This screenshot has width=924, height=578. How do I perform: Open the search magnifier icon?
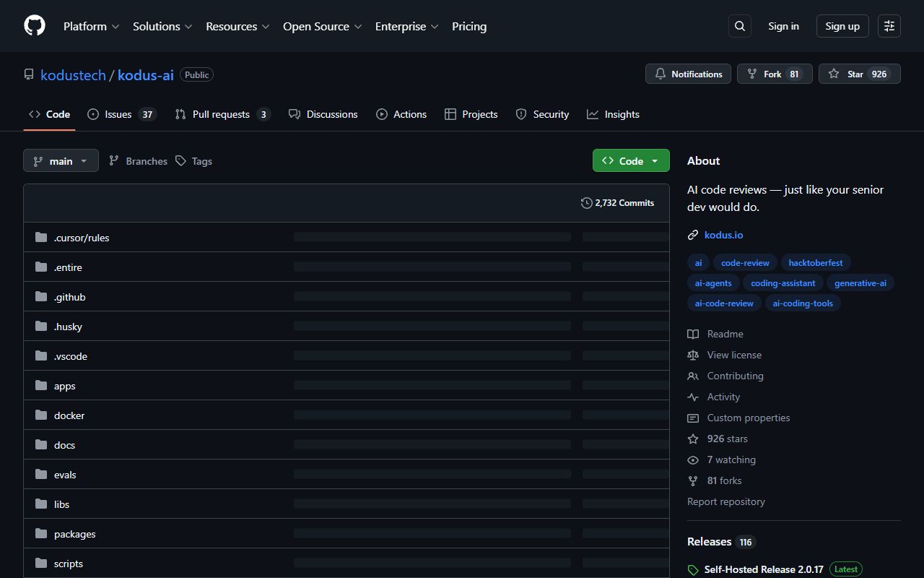(739, 26)
